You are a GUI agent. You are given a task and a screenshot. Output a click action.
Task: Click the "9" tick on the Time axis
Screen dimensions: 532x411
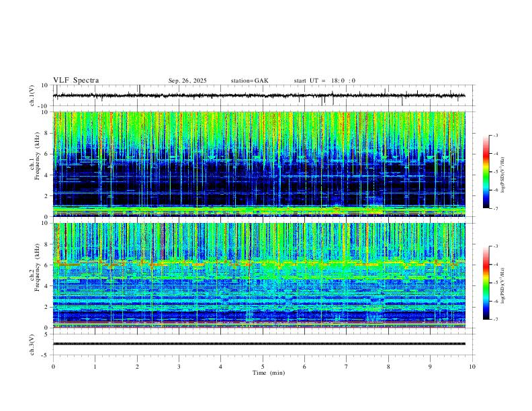pos(430,367)
